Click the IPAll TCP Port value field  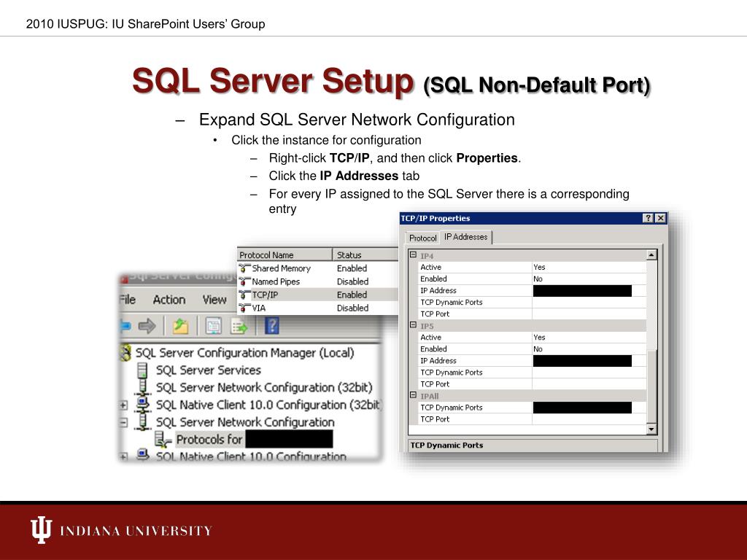coord(589,419)
